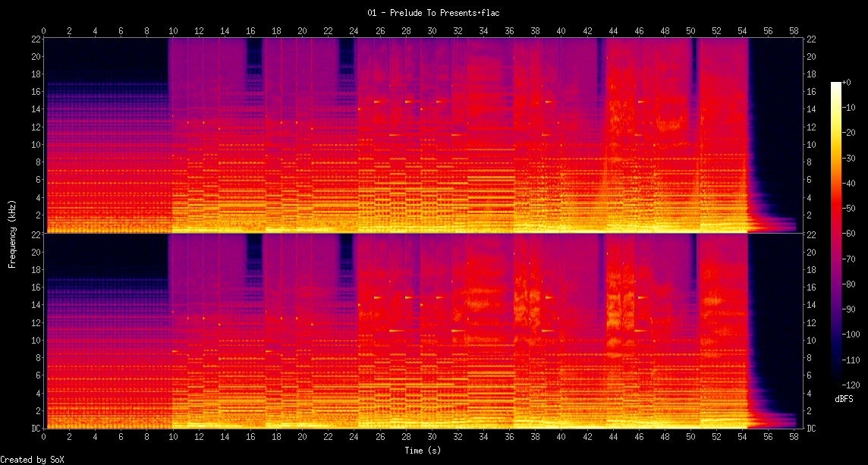
Task: Select the 58 second tick on bottom time axis
Action: 794,438
